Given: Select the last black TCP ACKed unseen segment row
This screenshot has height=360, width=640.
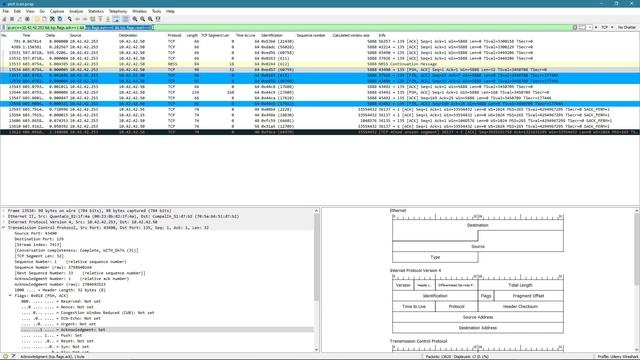Looking at the screenshot, I should click(320, 132).
